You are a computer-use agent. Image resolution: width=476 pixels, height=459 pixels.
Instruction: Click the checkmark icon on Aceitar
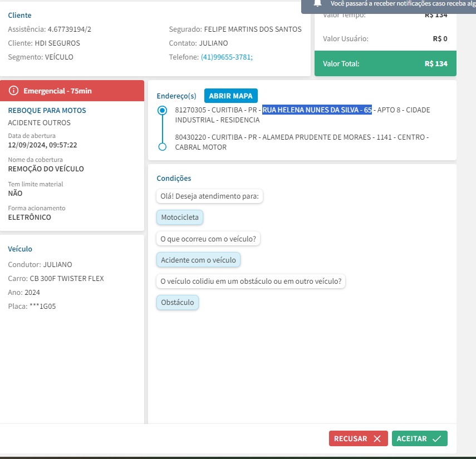[x=436, y=438]
